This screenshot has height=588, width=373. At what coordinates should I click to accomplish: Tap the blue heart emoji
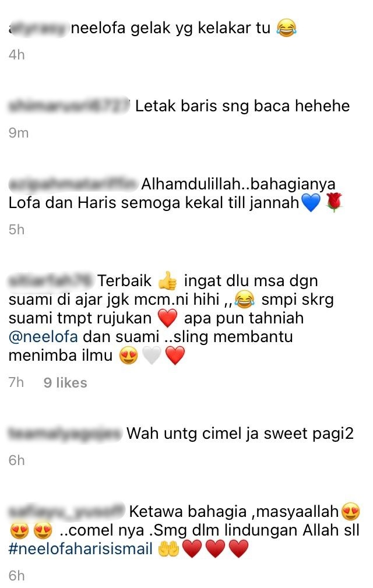tap(311, 202)
